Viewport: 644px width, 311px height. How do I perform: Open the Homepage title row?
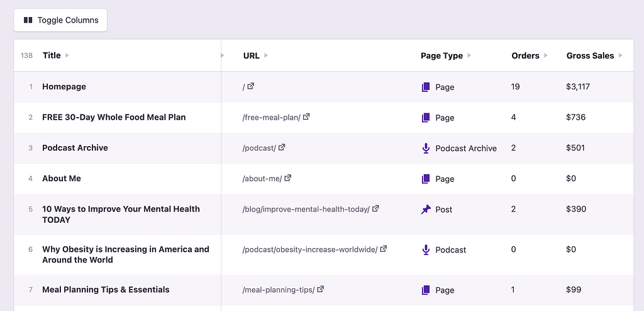[64, 87]
